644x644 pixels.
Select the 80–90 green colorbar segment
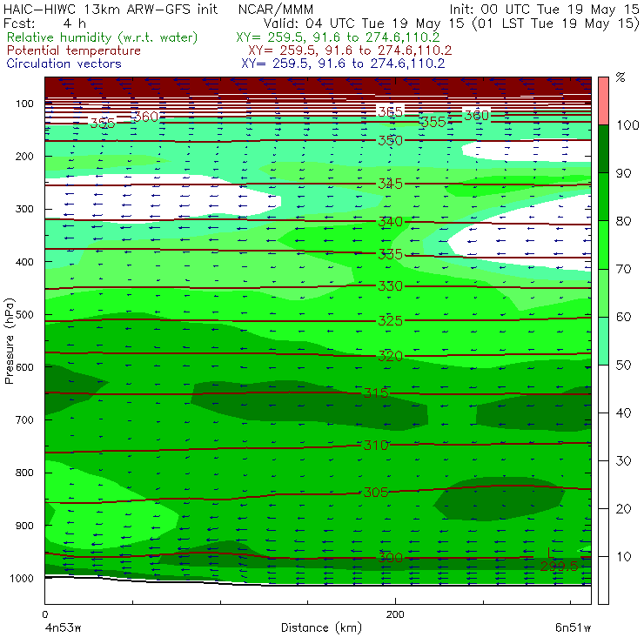click(603, 197)
